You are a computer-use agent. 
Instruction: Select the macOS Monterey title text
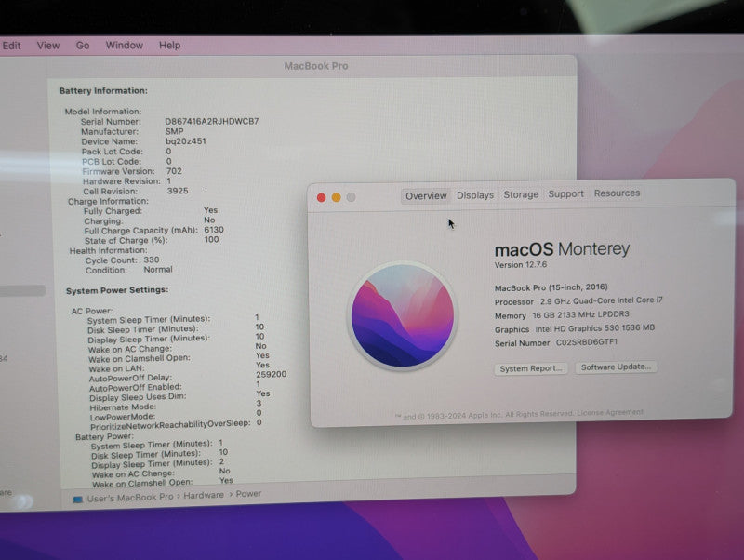click(x=562, y=248)
